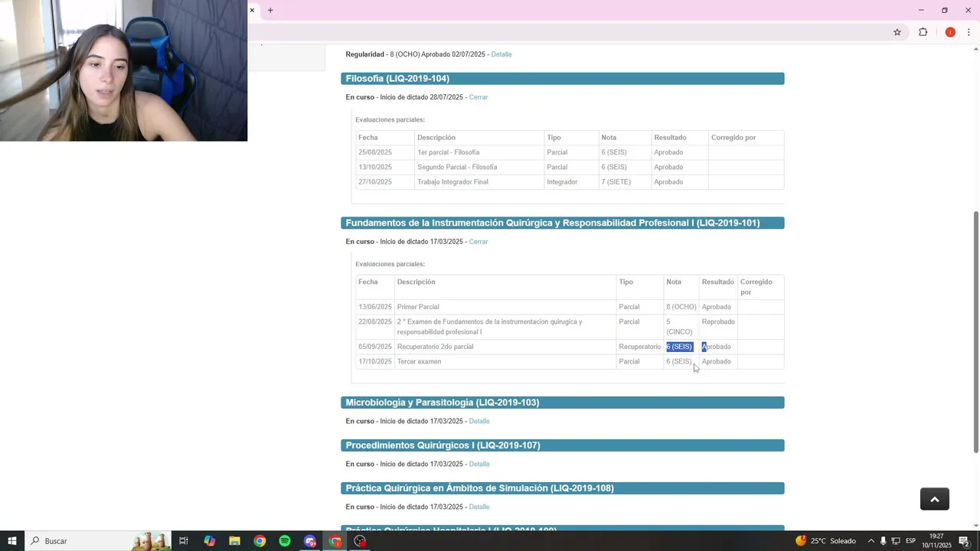This screenshot has height=551, width=980.
Task: Click the scroll-to-top arrow button
Action: pyautogui.click(x=934, y=499)
